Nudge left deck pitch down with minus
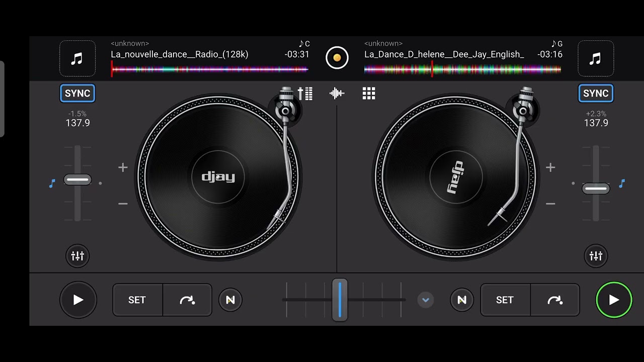Viewport: 644px width, 362px height. click(x=123, y=204)
